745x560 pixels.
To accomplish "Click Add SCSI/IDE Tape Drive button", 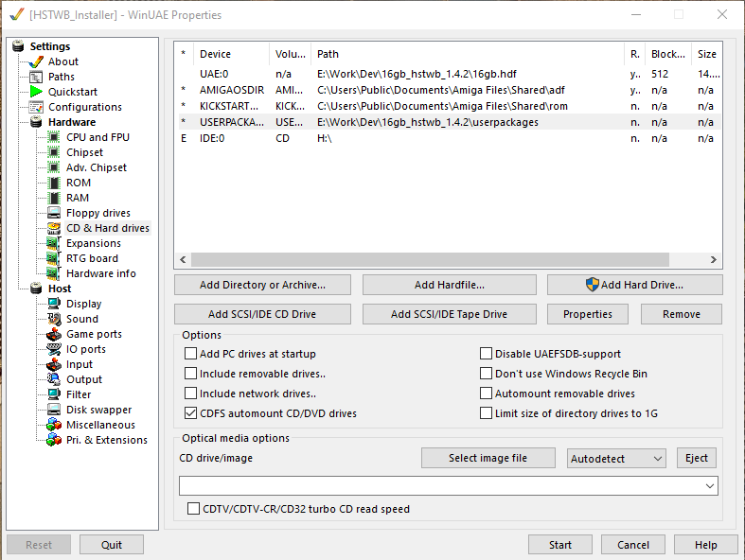I will point(450,314).
